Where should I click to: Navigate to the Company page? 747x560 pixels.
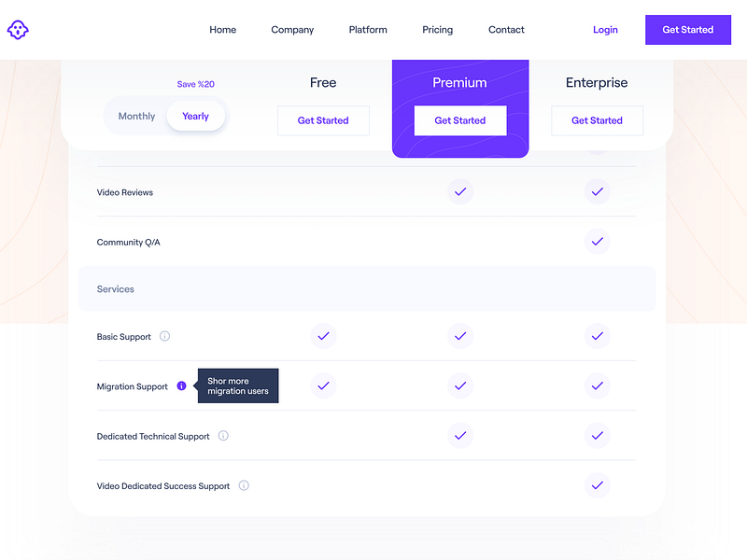(292, 30)
